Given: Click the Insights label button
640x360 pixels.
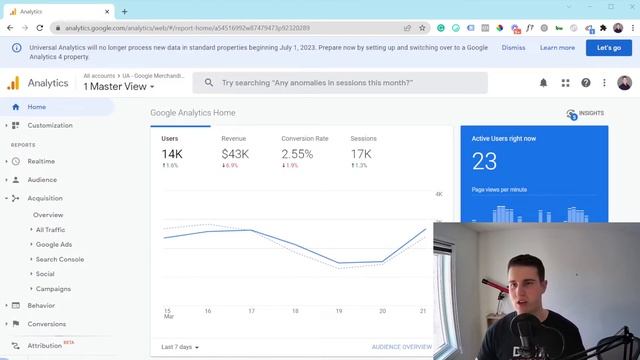Looking at the screenshot, I should [591, 113].
